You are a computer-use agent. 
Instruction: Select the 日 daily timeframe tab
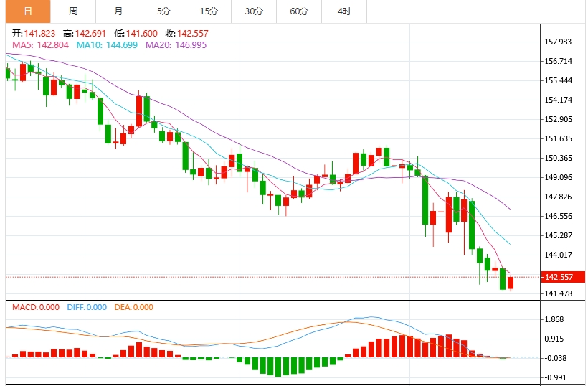28,11
